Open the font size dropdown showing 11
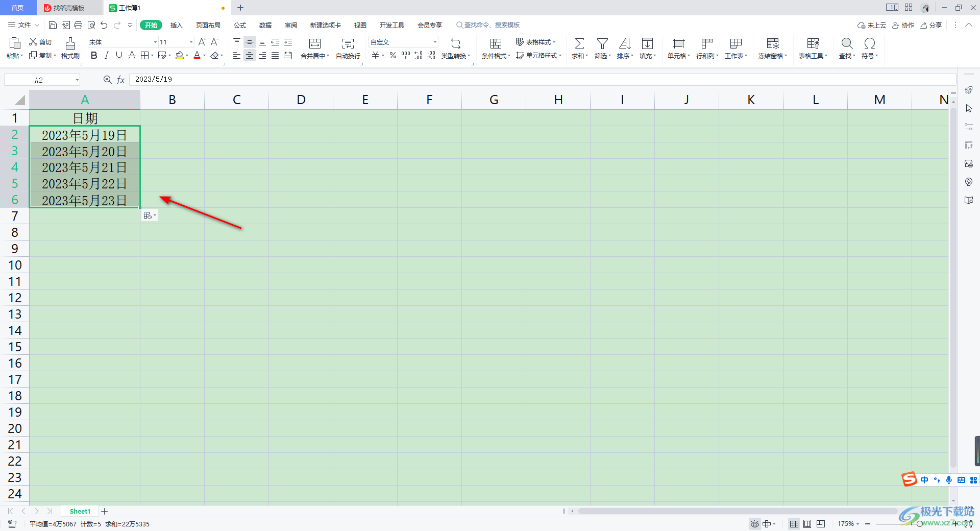The height and width of the screenshot is (531, 980). tap(191, 42)
